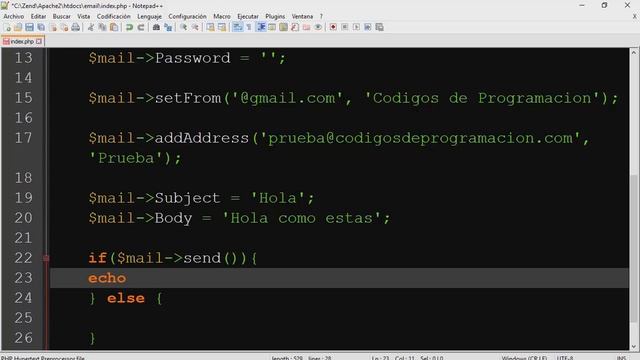Stop macro recording icon
640x360 pixels.
click(344, 27)
